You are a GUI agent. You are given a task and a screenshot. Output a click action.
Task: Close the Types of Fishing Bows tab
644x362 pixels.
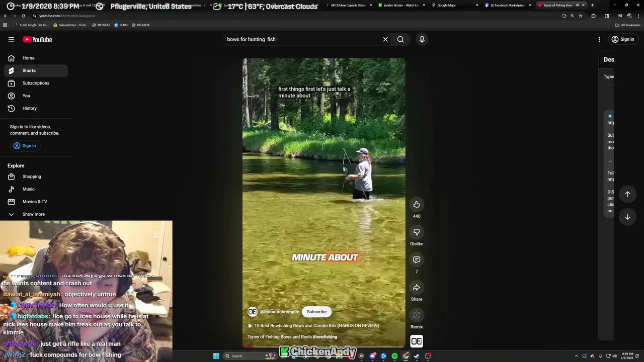pyautogui.click(x=583, y=5)
